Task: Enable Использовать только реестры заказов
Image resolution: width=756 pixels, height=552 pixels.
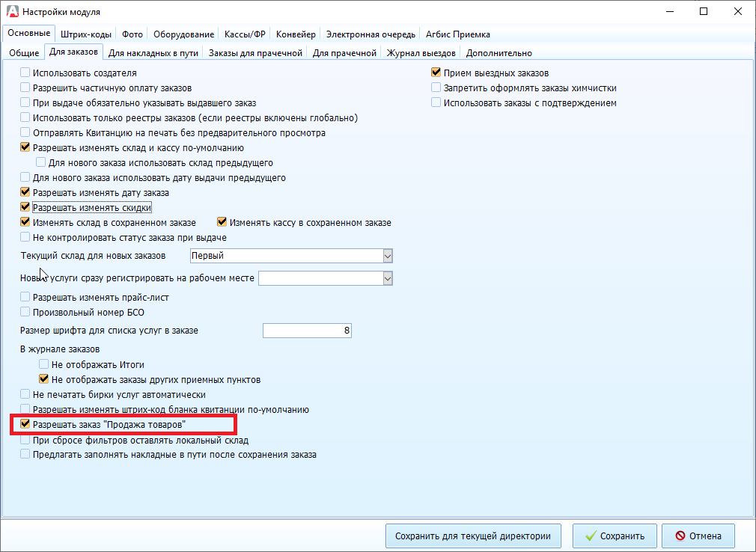Action: coord(25,117)
